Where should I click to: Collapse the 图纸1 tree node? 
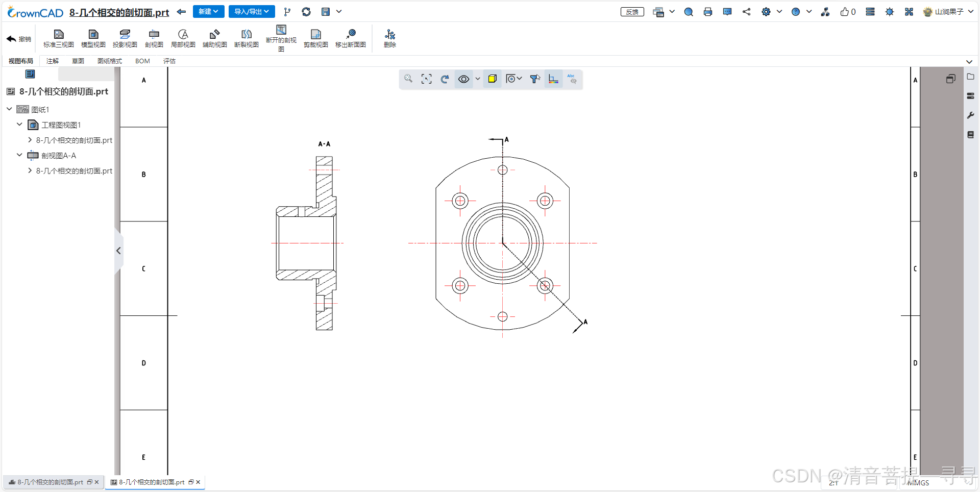(x=9, y=109)
